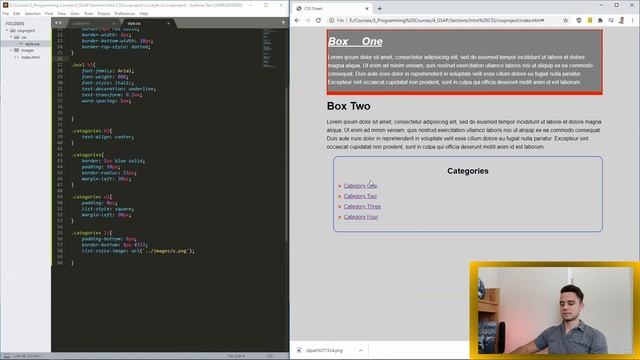Close the CSS Sheet browser tab
Image resolution: width=640 pixels, height=360 pixels.
click(x=367, y=9)
